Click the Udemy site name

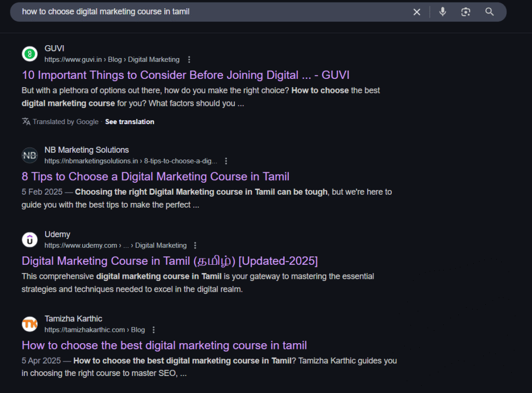[x=57, y=234]
